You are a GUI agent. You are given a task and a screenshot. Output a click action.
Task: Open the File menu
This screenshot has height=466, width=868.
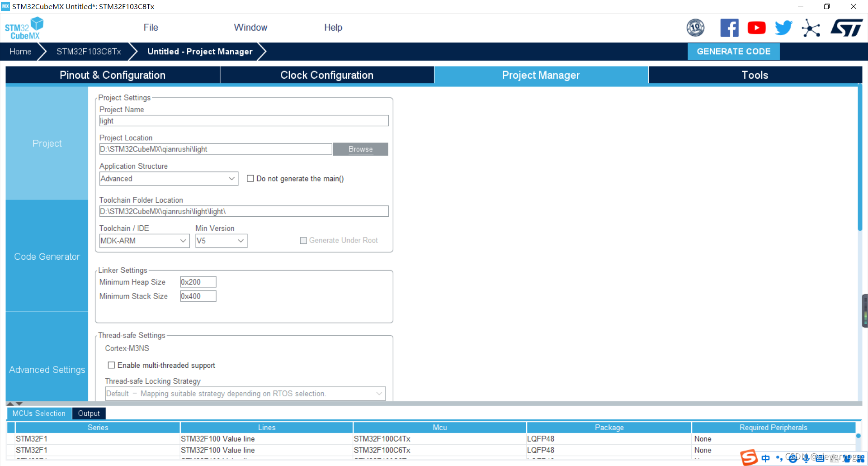pyautogui.click(x=151, y=28)
